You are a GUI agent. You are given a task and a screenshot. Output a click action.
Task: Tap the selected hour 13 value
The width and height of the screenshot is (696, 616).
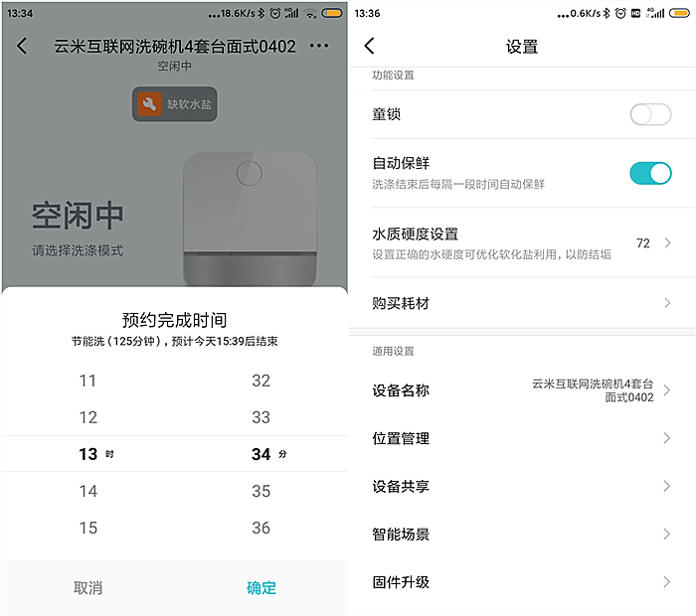coord(87,454)
